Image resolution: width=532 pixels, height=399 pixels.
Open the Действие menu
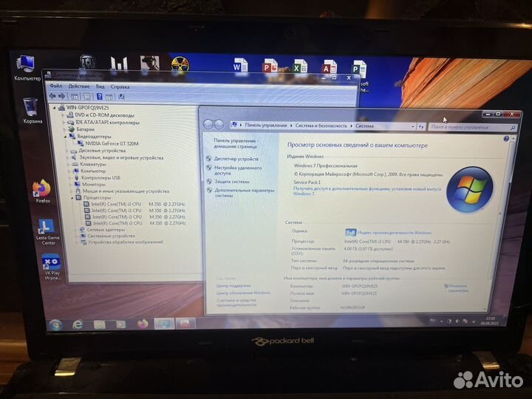click(79, 86)
